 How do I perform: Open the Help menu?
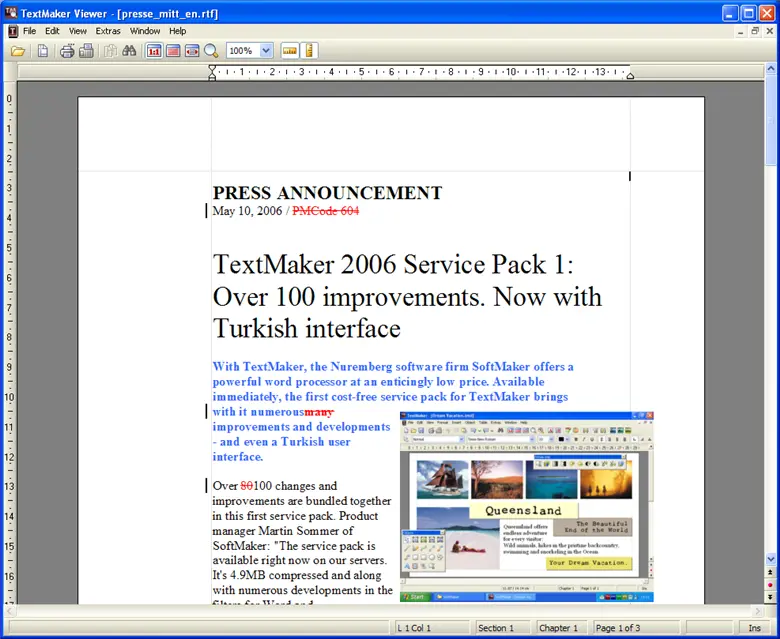178,31
